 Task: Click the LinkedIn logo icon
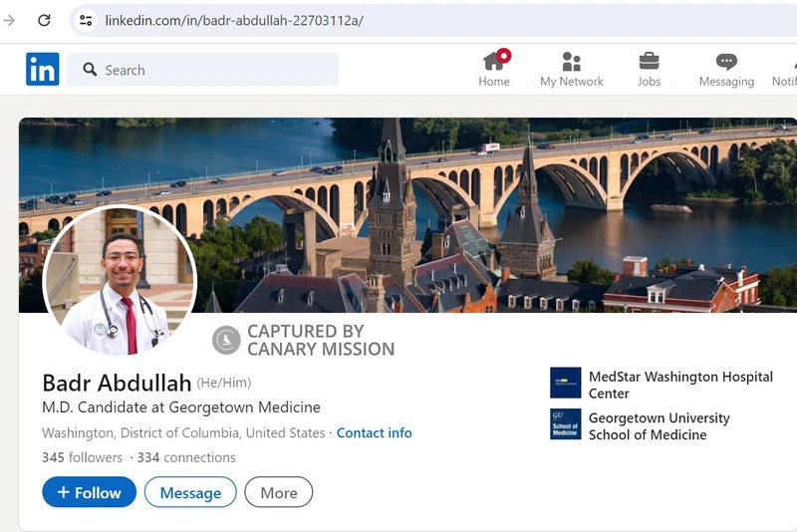click(x=43, y=69)
